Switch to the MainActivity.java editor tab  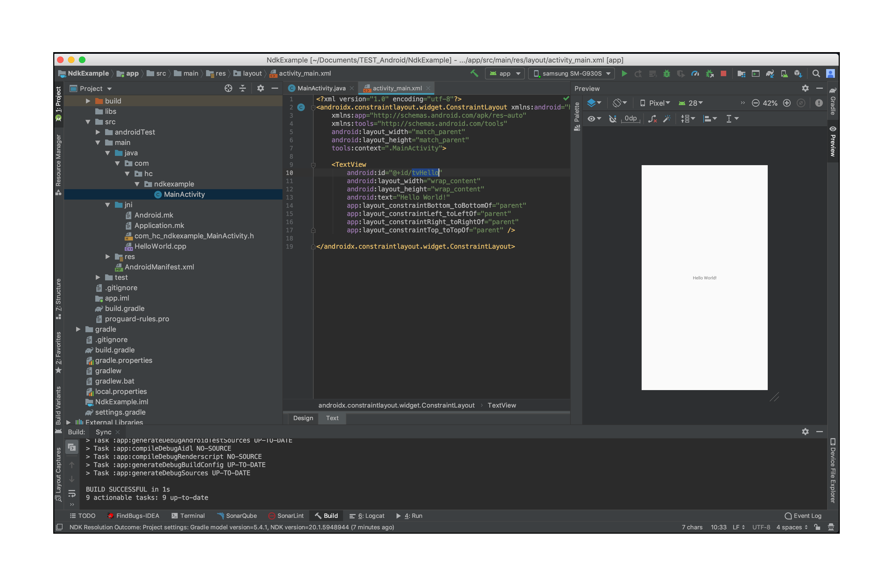click(321, 88)
